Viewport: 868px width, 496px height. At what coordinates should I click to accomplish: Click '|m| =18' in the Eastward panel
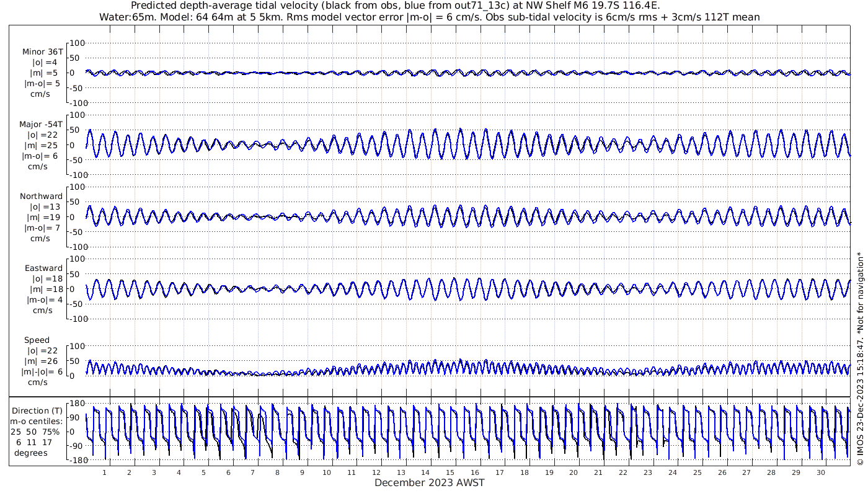tap(46, 289)
